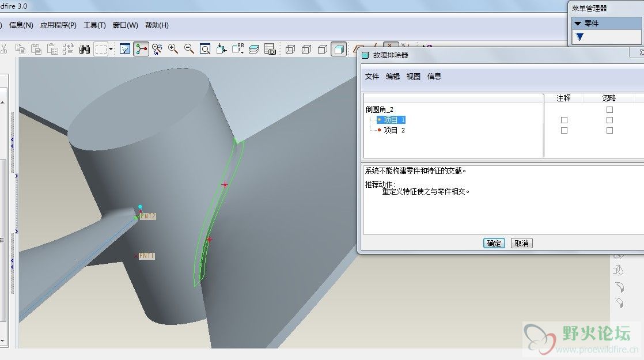Toggle the Shading display mode icon

(339, 50)
